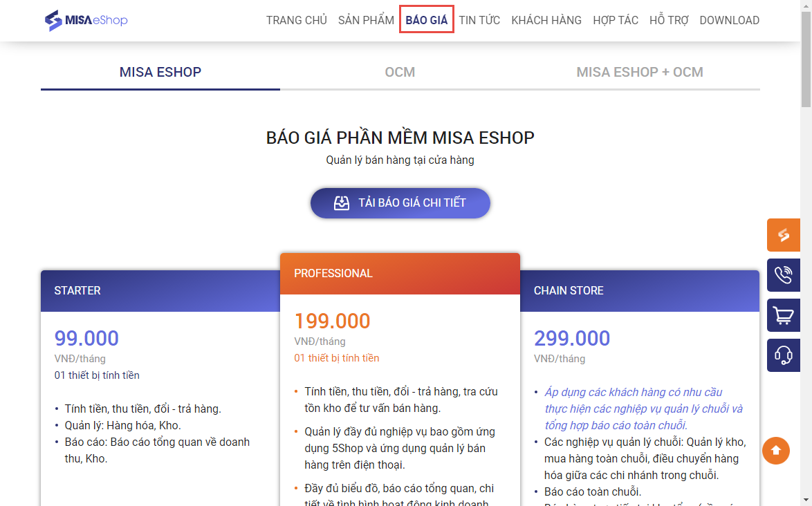Viewport: 812px width, 506px height.
Task: Click the subtitle Quản lý bán hàng tại cửa hàng
Action: pos(400,160)
